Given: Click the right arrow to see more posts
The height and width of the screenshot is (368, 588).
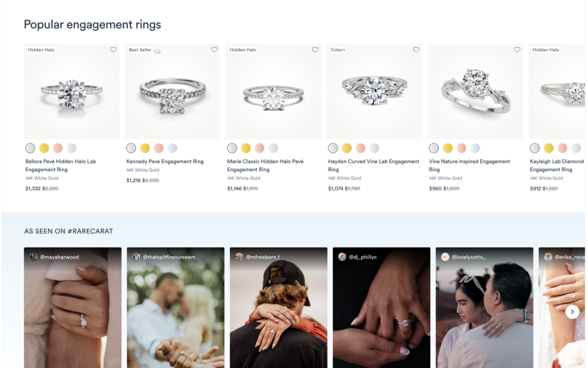Looking at the screenshot, I should click(572, 311).
